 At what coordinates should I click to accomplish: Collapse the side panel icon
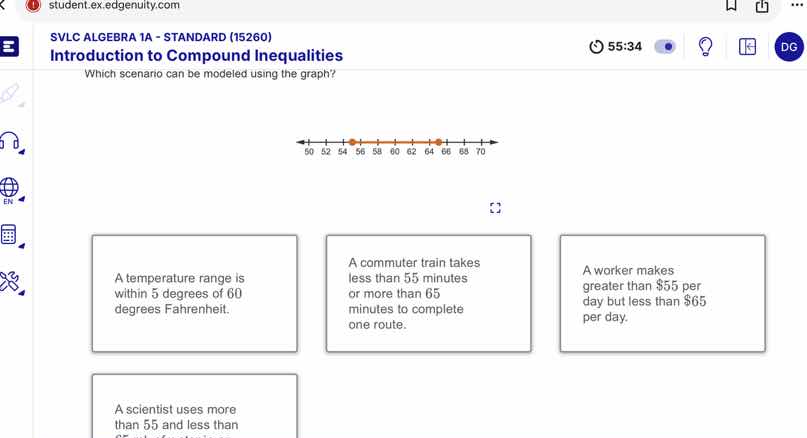click(x=747, y=47)
